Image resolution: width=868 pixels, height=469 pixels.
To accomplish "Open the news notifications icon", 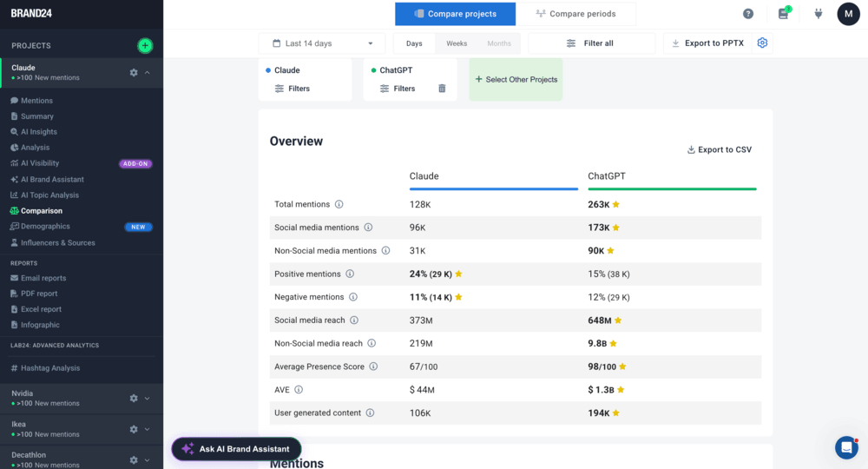I will (x=783, y=14).
